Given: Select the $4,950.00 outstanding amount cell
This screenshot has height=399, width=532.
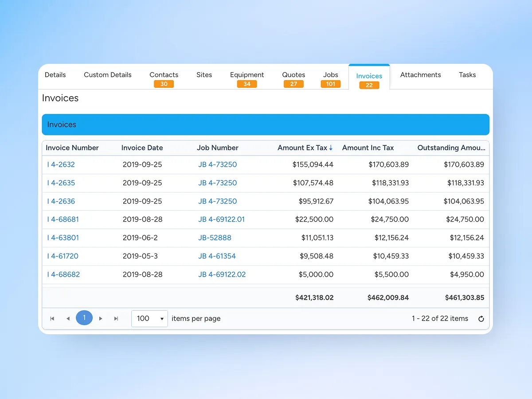Looking at the screenshot, I should 467,274.
